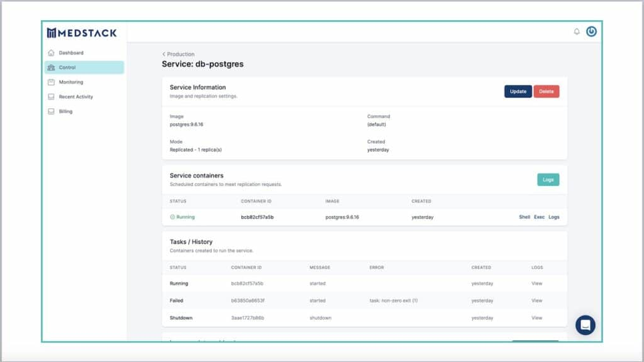Click container ID bcb82cf57a5b in Service containers

point(257,217)
